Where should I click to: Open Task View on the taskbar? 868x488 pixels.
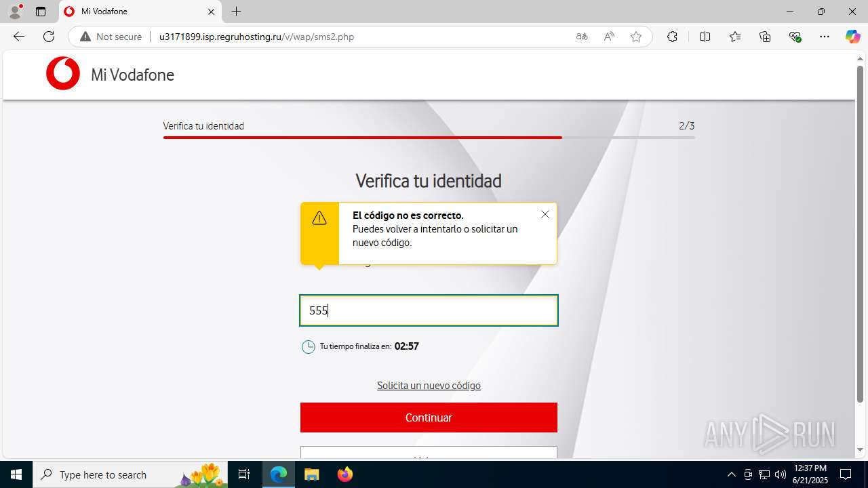click(x=244, y=474)
